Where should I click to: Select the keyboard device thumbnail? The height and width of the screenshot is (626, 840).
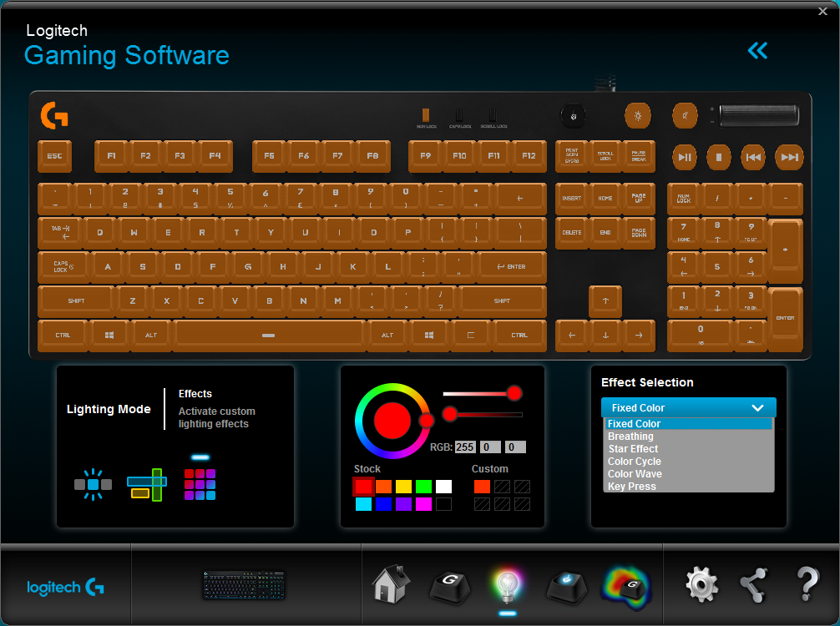point(244,585)
